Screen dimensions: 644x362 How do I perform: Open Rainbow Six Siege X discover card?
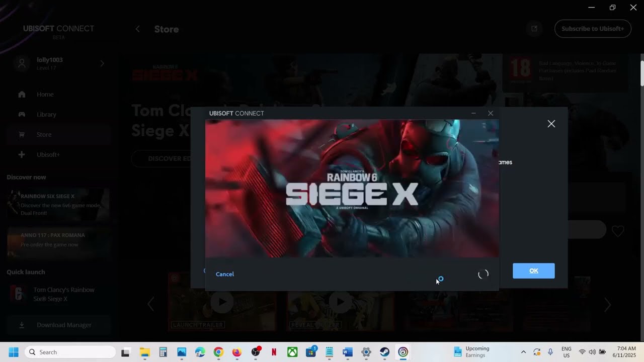tap(58, 204)
